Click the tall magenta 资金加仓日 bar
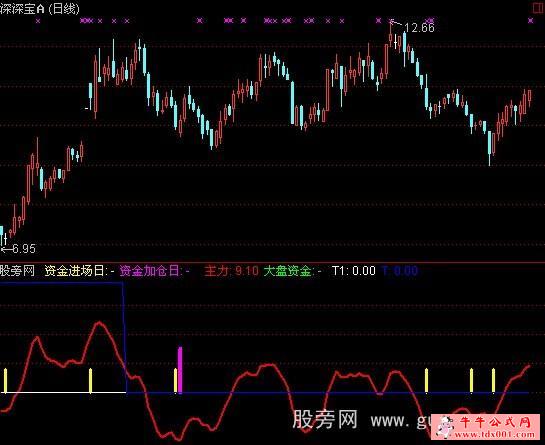The image size is (545, 445). point(180,370)
